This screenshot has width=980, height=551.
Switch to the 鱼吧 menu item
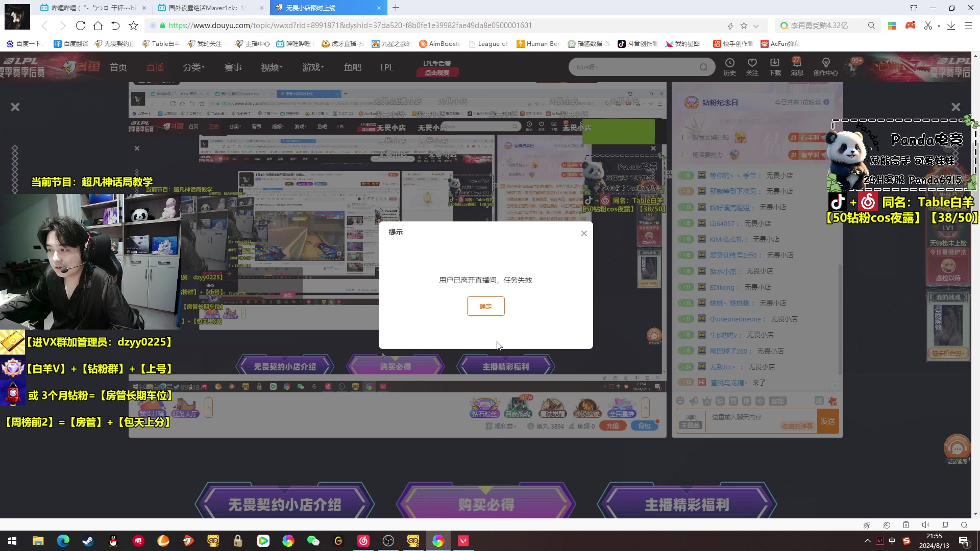352,67
